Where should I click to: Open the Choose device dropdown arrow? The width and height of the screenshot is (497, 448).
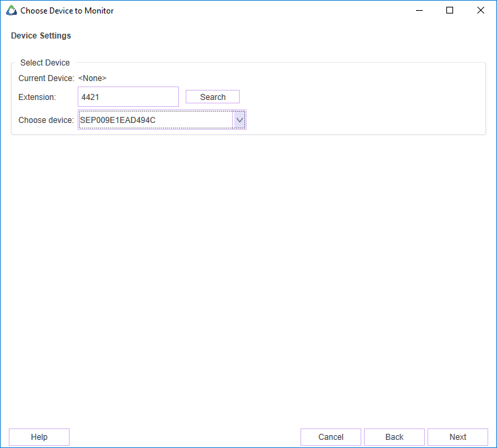[240, 120]
